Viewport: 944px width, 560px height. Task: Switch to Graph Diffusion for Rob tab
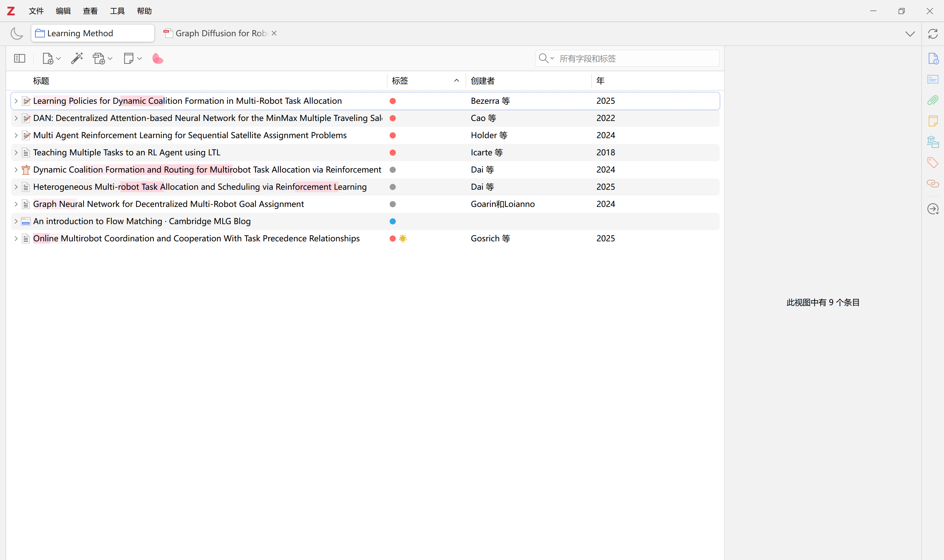[x=221, y=33]
